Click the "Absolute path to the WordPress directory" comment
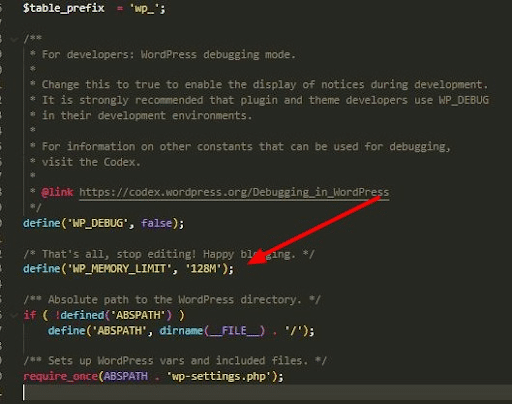512x404 pixels. coord(172,300)
